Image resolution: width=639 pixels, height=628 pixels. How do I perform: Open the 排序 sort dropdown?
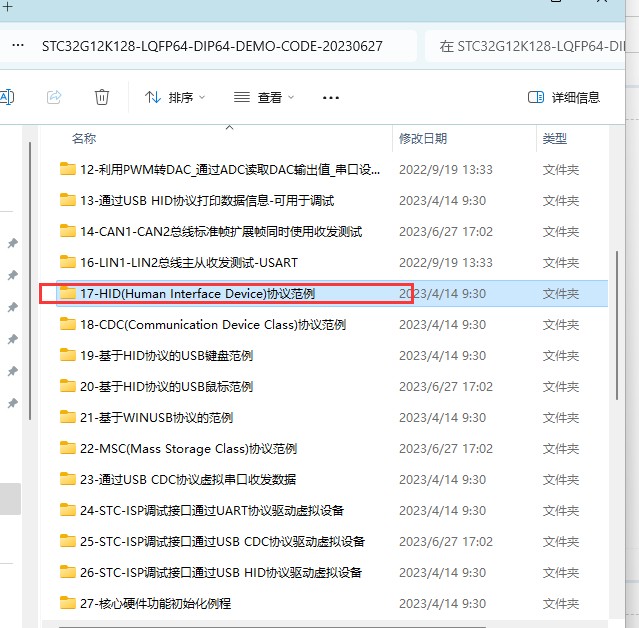click(x=175, y=97)
